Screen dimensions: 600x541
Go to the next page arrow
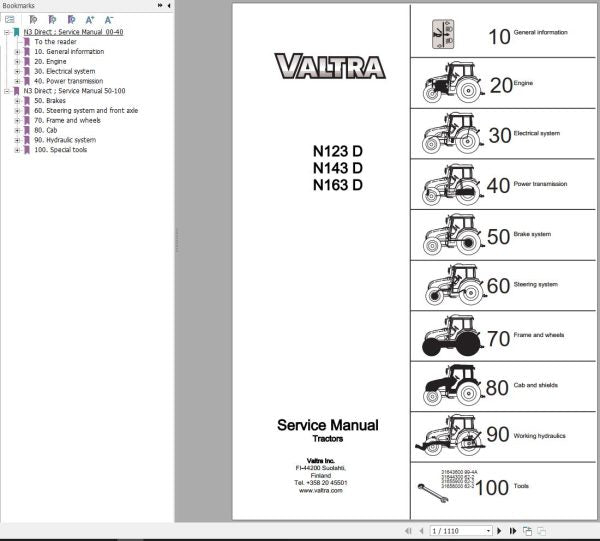point(500,530)
